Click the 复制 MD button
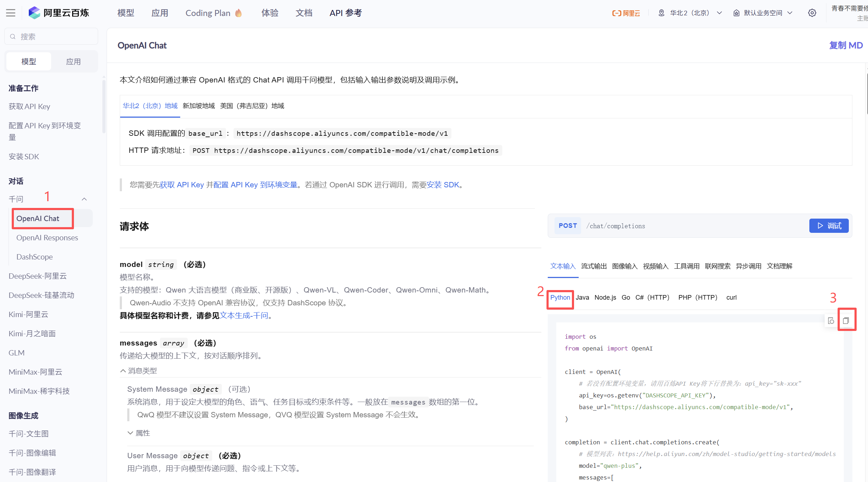This screenshot has width=868, height=482. tap(846, 45)
